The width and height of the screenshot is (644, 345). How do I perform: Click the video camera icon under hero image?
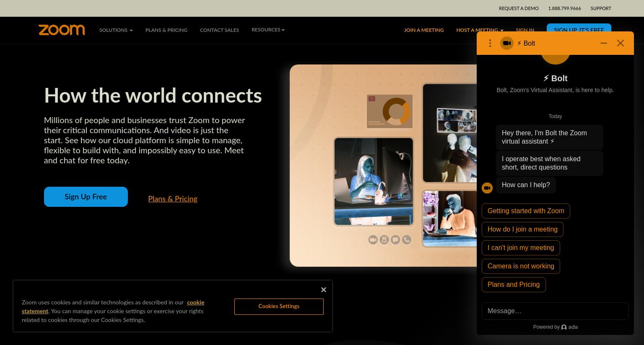(x=373, y=239)
